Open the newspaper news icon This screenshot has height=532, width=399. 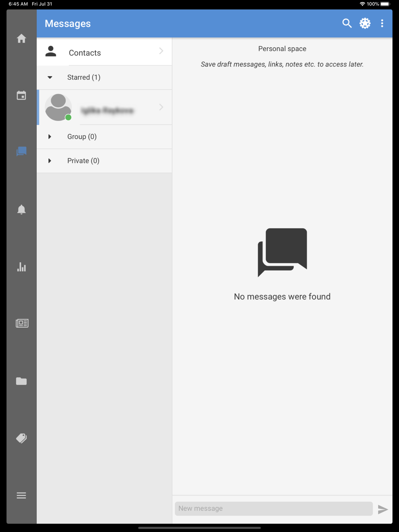22,323
